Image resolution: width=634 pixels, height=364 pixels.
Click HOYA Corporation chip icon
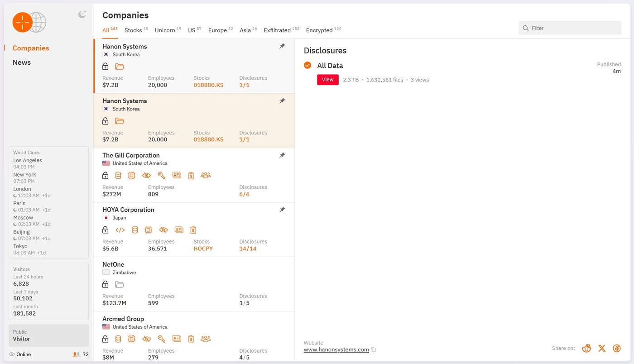coord(148,230)
